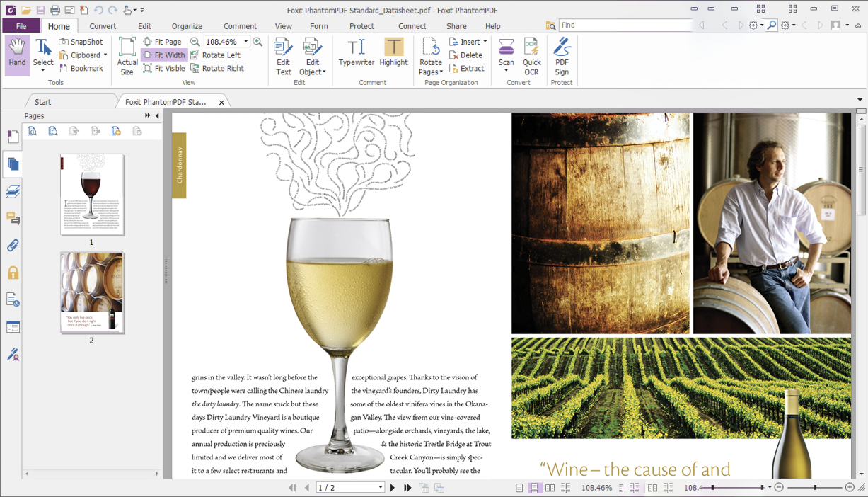Click the zoom slider in status bar

(x=815, y=488)
